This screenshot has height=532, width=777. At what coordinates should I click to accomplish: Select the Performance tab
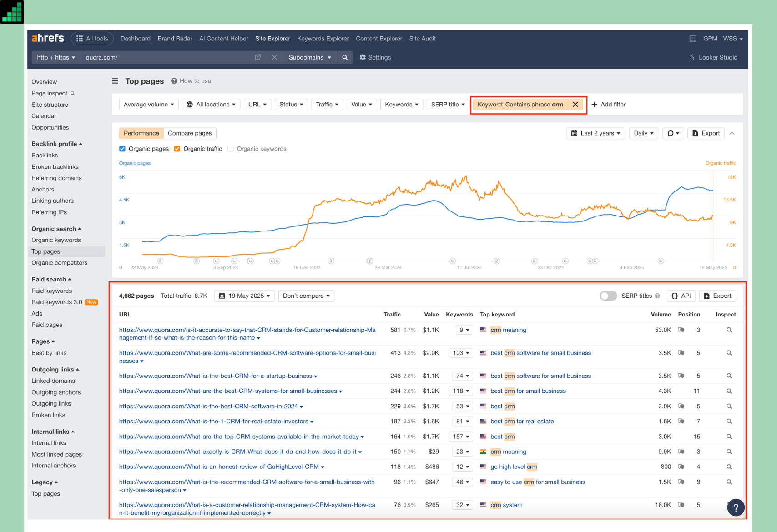click(x=141, y=133)
